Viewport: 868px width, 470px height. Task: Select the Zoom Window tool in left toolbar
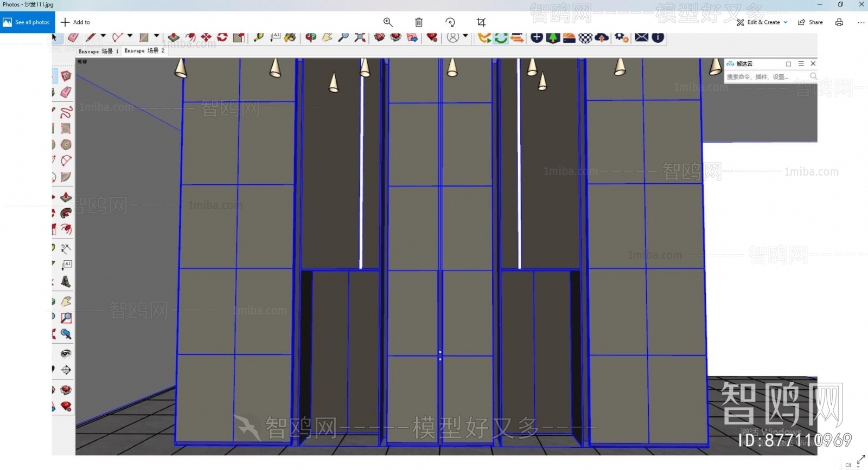point(66,318)
